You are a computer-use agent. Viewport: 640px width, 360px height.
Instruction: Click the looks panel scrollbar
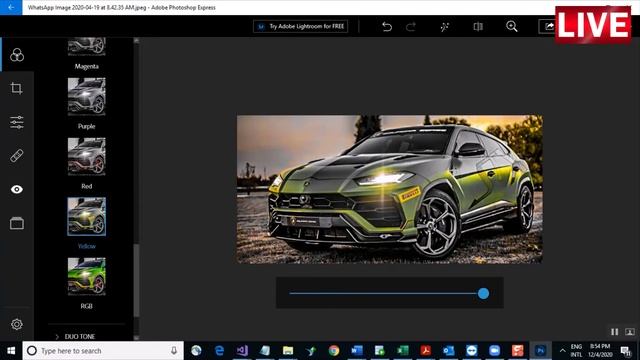point(136,280)
